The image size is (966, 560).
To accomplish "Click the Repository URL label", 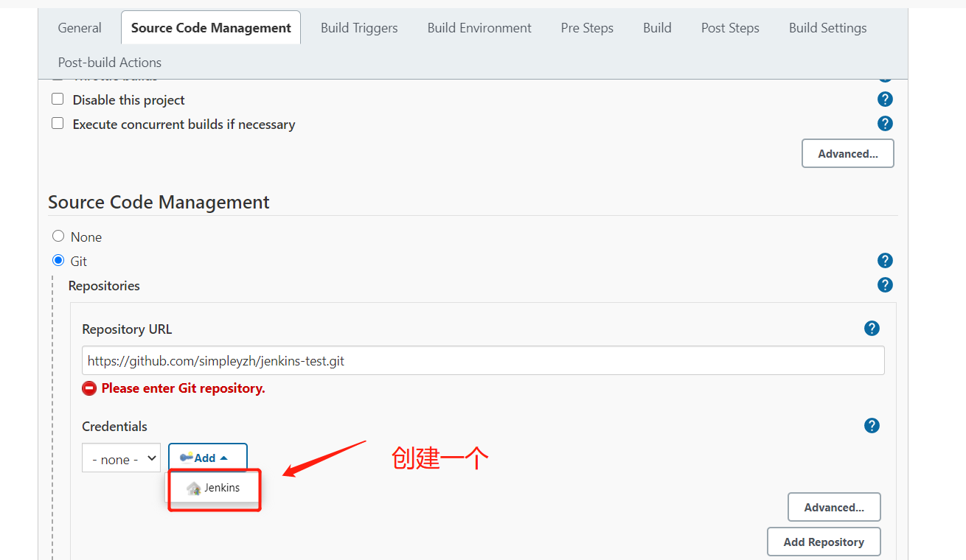I will tap(127, 329).
